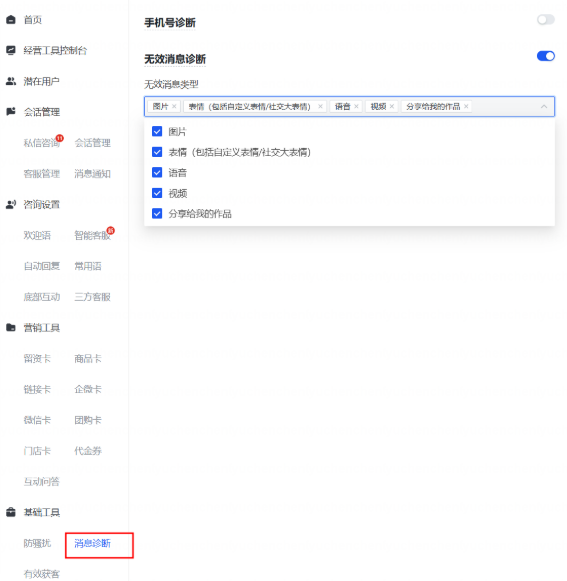Click inside the 无效消息类型 multi-select field

click(x=349, y=107)
